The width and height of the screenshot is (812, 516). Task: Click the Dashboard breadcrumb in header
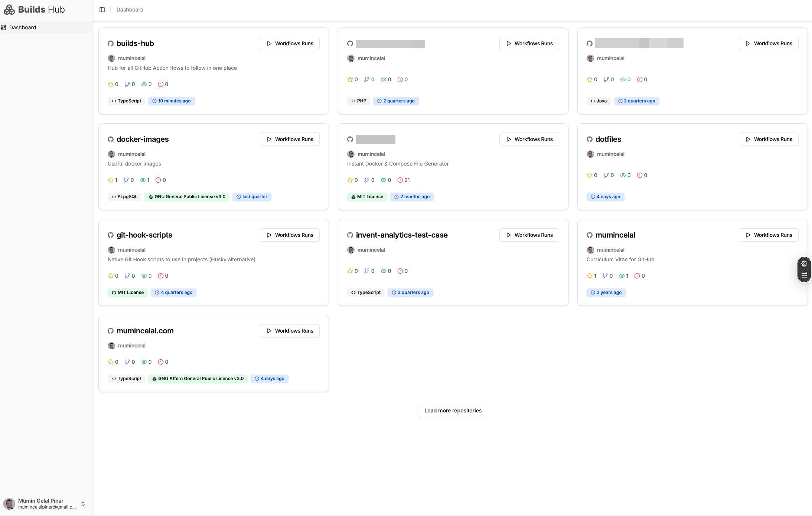pos(130,10)
